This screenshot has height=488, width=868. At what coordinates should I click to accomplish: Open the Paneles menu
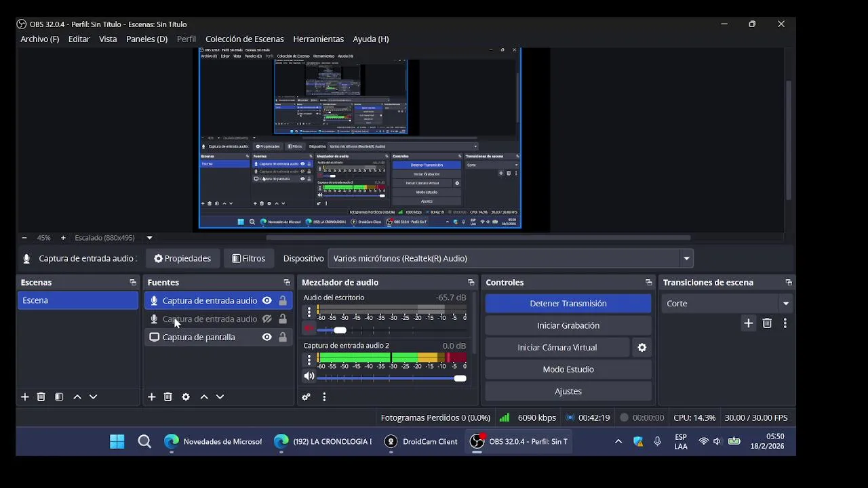click(x=147, y=39)
